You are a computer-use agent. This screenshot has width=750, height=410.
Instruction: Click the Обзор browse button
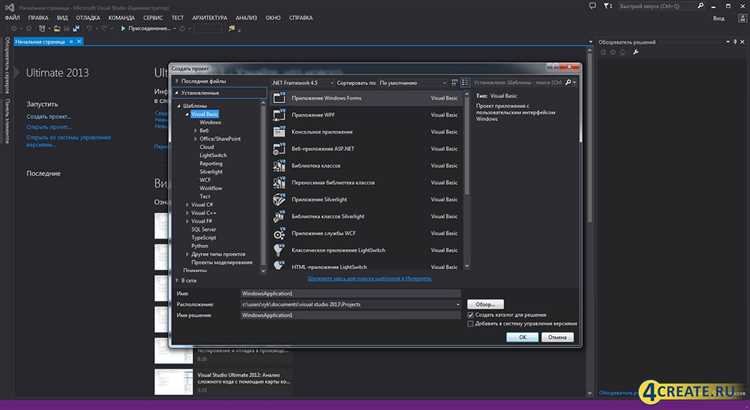click(x=485, y=304)
